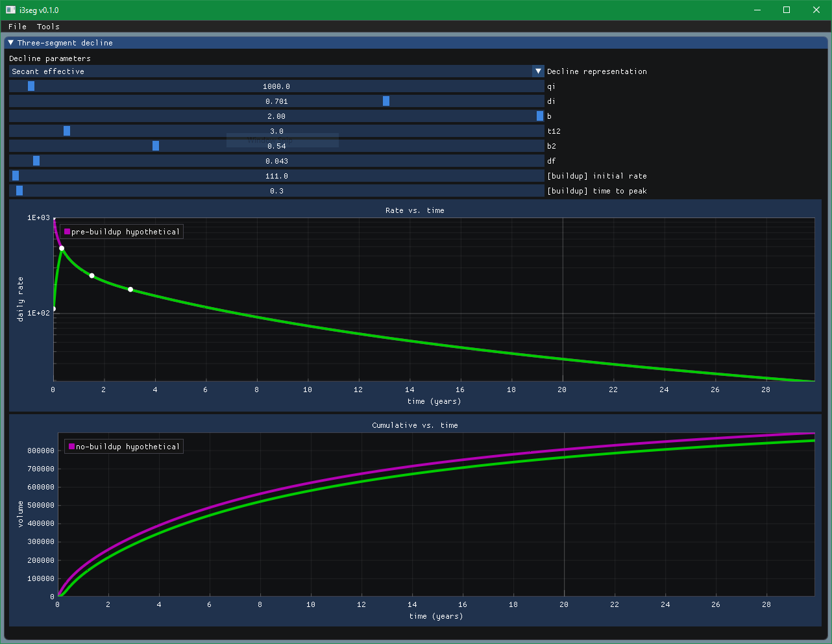Click the b slider handle
Screen dimensions: 832x644
539,116
